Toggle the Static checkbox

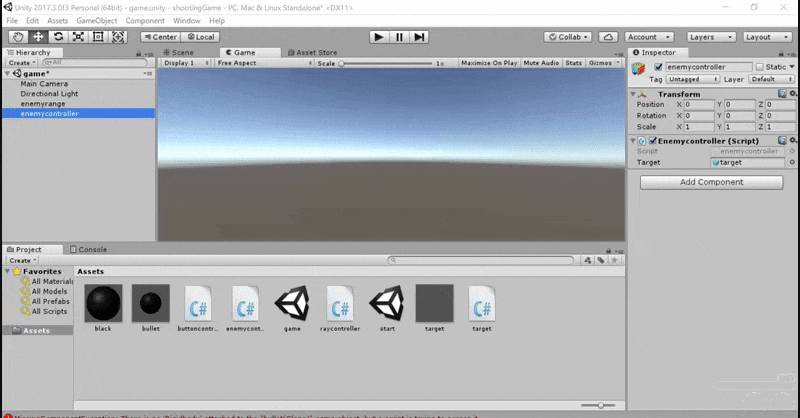pyautogui.click(x=760, y=67)
